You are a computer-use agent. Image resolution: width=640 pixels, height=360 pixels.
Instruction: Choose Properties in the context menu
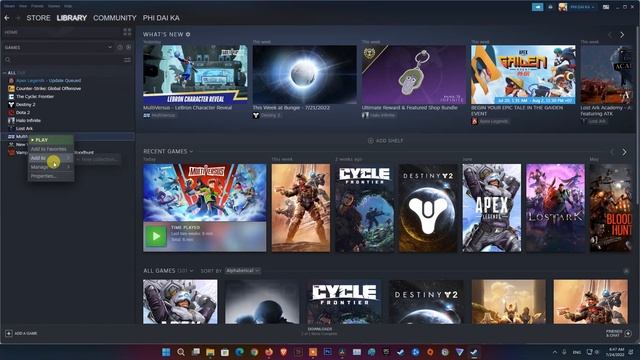tap(51, 176)
